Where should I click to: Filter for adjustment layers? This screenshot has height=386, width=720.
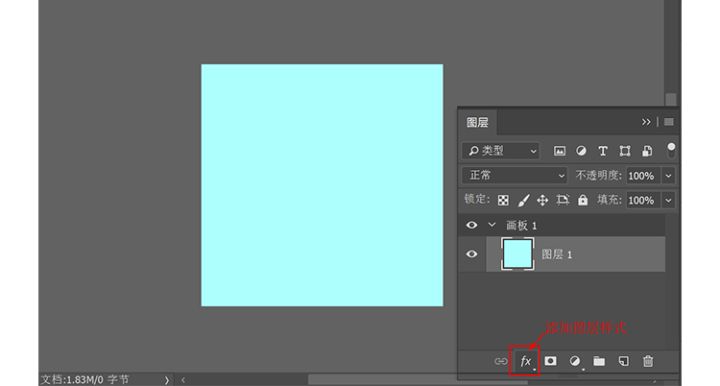point(581,151)
